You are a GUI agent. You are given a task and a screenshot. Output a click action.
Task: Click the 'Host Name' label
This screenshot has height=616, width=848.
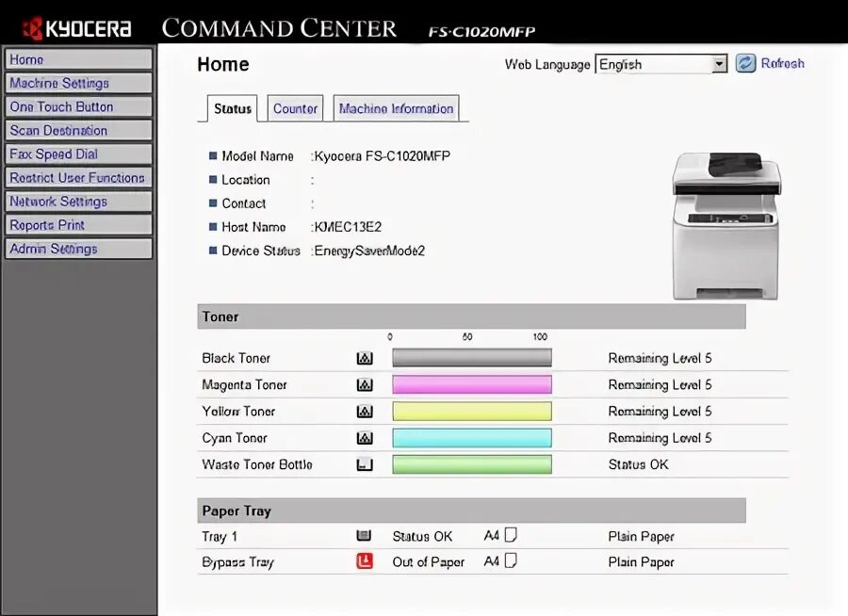pyautogui.click(x=253, y=227)
